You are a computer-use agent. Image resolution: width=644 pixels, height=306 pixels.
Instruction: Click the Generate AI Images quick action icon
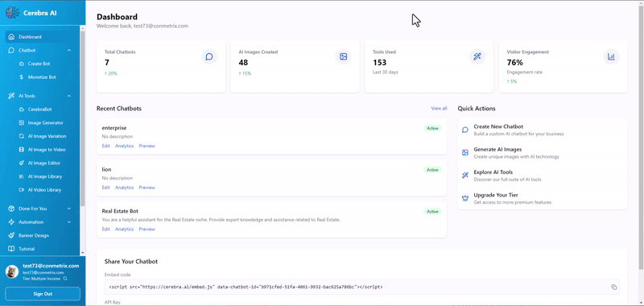(x=465, y=153)
